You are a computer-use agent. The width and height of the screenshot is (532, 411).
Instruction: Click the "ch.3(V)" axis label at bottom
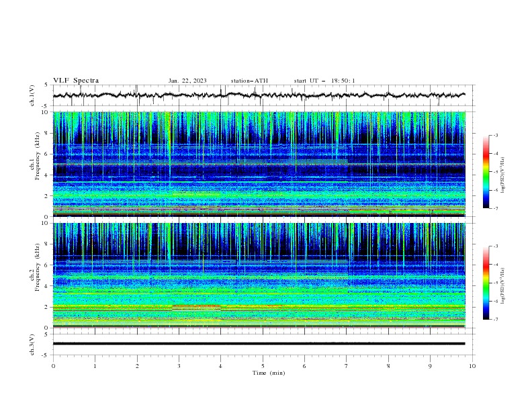32,345
